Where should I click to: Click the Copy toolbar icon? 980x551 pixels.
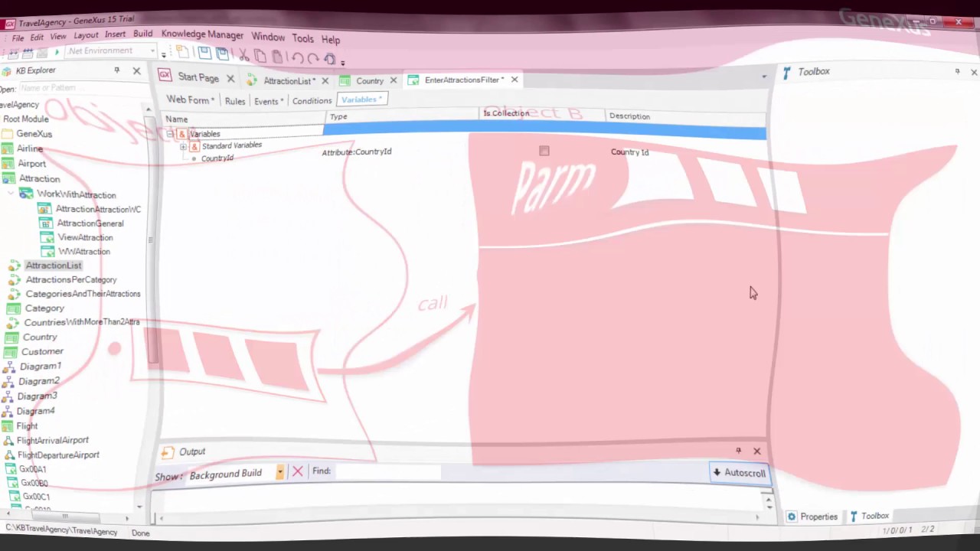click(x=260, y=56)
